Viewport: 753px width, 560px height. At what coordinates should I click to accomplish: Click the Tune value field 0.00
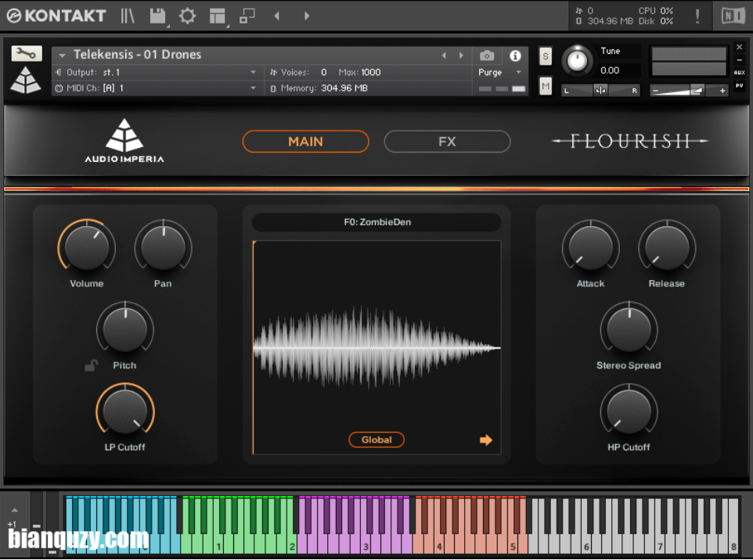(610, 70)
